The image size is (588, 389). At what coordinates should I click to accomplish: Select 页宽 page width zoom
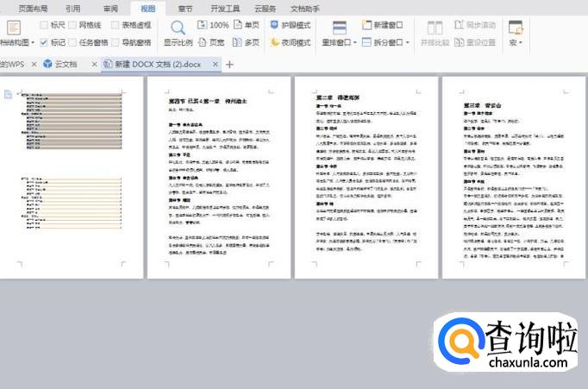tap(212, 41)
